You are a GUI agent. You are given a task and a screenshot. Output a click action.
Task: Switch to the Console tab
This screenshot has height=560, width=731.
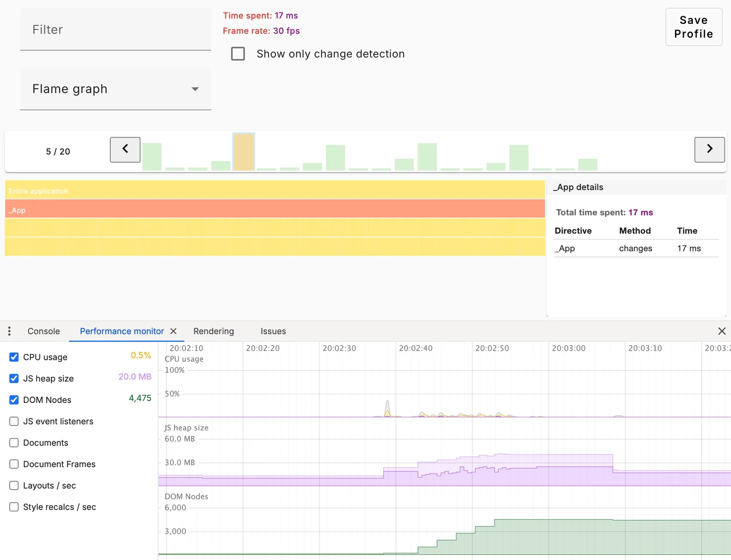pos(43,331)
